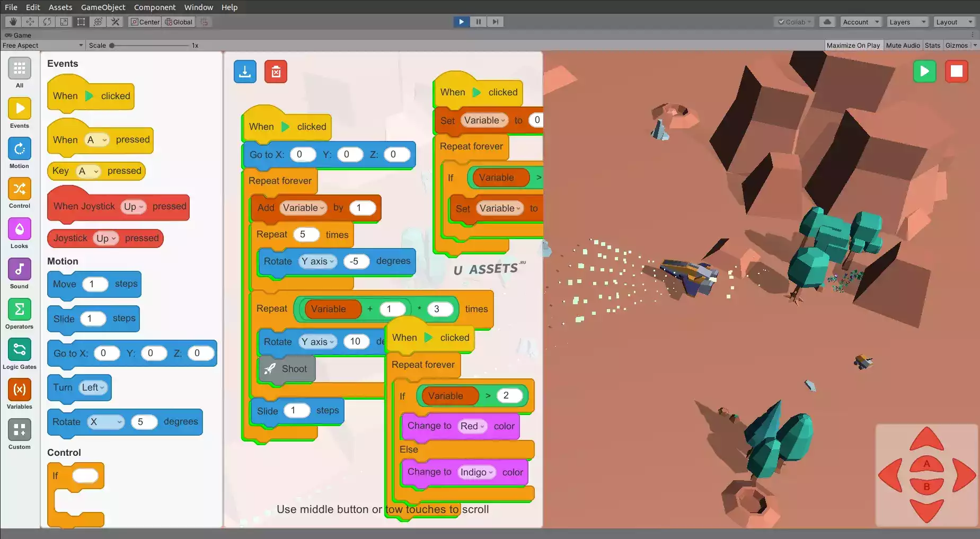The image size is (980, 539).
Task: Toggle the Stats overlay
Action: pyautogui.click(x=932, y=46)
